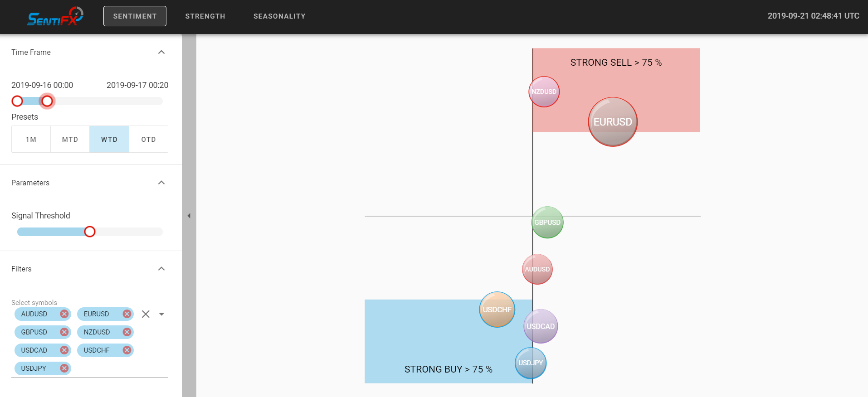Clear all selected symbols with X icon
The image size is (868, 397).
coord(146,314)
